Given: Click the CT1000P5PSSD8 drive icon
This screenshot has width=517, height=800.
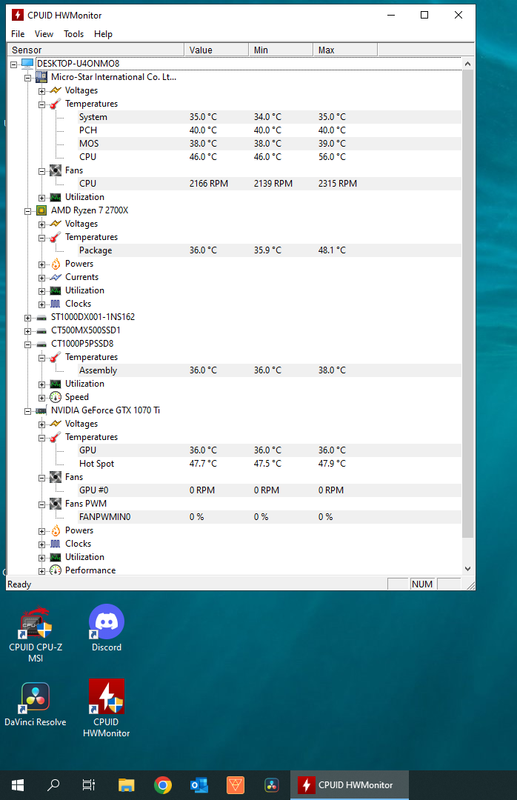Looking at the screenshot, I should click(x=41, y=344).
